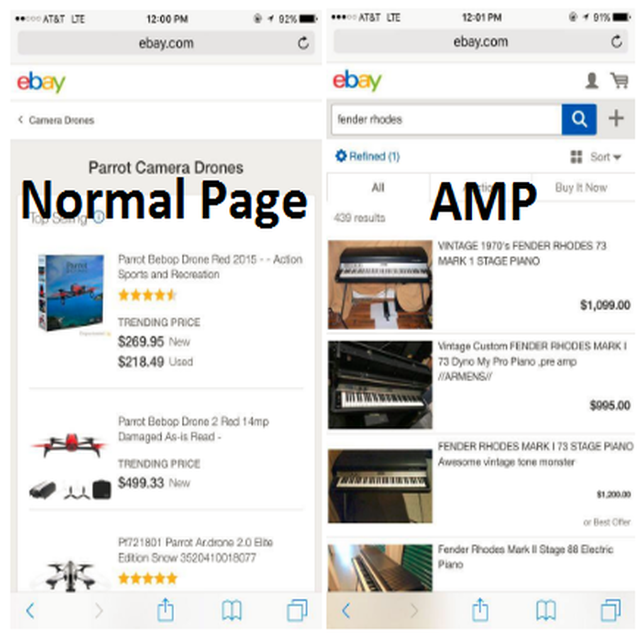Open bookmarks icon in right browser
The image size is (644, 644).
pyautogui.click(x=546, y=610)
